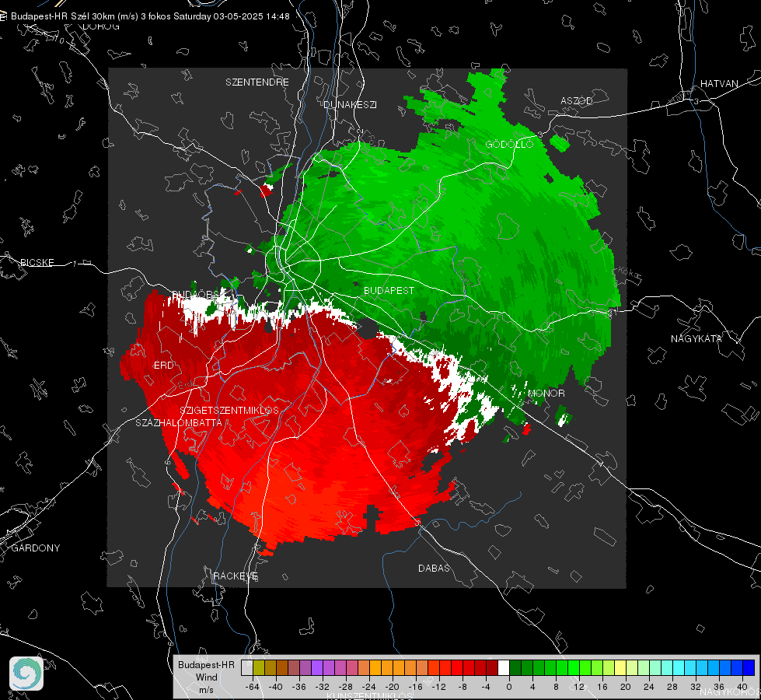Click the HATVAN map label
Screen dimensions: 761x700
pos(719,83)
